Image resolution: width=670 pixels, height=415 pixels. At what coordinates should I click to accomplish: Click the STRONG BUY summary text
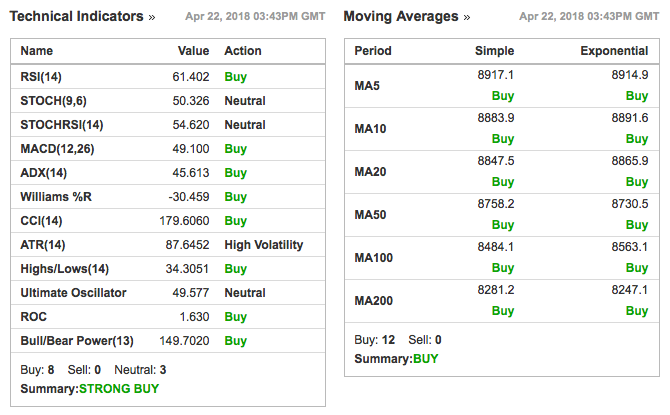tap(119, 389)
